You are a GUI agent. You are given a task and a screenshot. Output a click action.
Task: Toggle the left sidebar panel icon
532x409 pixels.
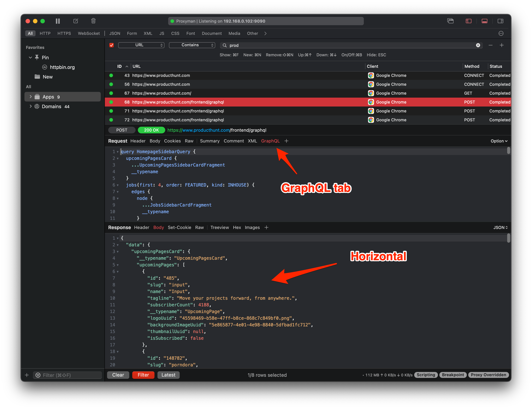point(468,21)
